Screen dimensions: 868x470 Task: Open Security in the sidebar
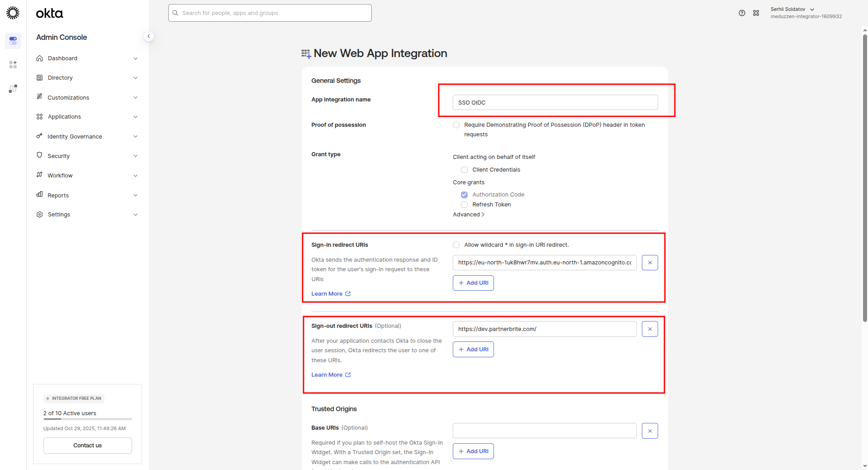coord(58,156)
